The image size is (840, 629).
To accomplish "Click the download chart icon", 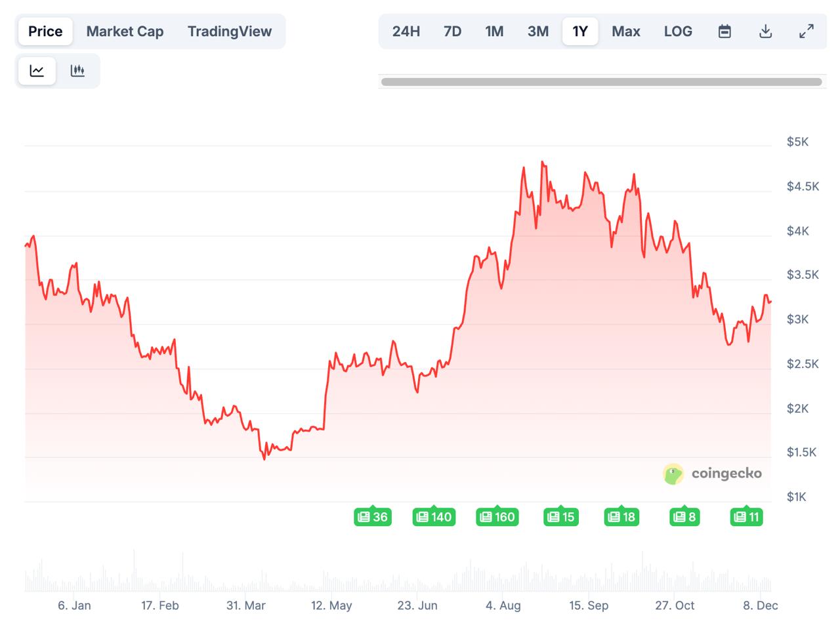I will (765, 31).
